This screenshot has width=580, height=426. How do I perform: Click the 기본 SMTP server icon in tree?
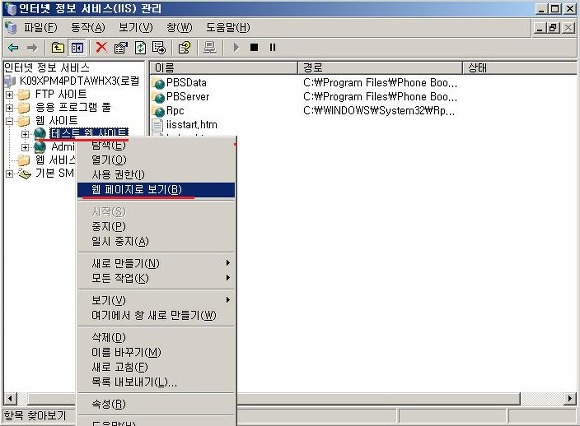[24, 173]
